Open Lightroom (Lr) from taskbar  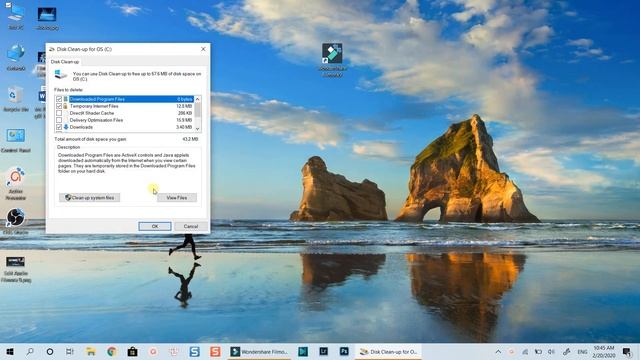point(324,351)
